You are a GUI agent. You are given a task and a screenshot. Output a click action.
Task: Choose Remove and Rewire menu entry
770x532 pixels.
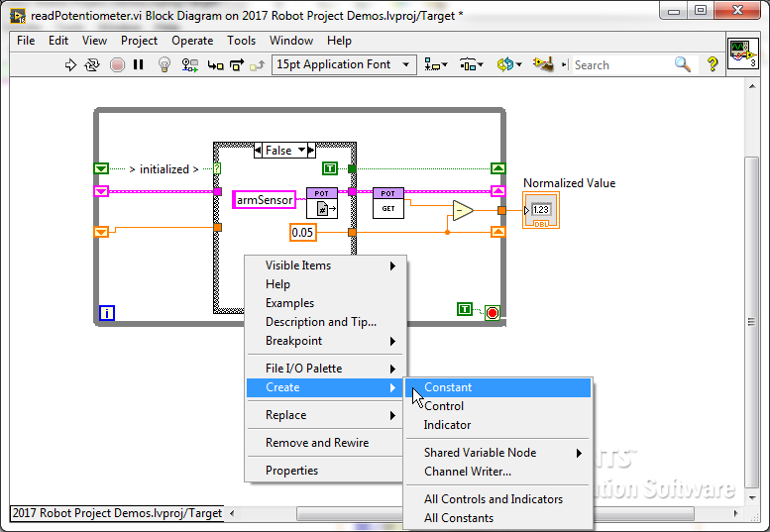tap(317, 443)
